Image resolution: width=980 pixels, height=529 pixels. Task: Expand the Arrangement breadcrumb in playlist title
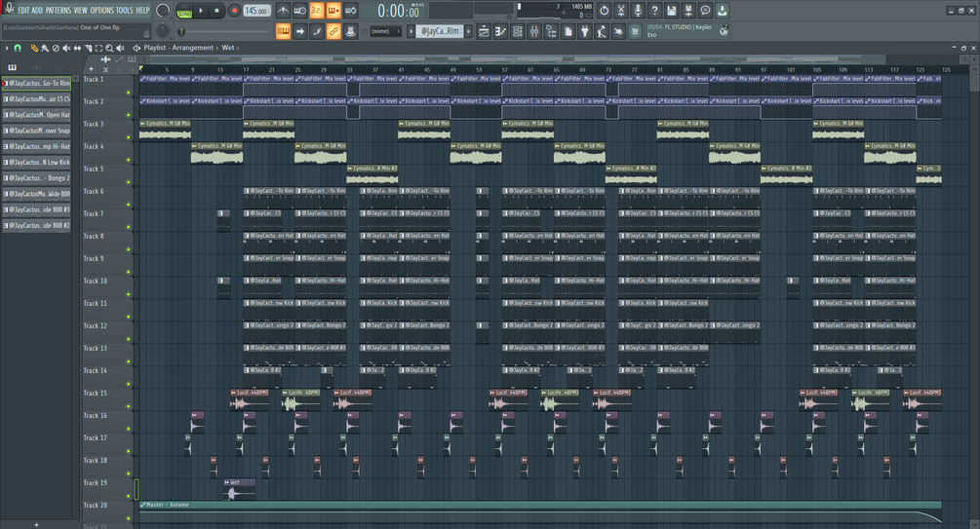(x=193, y=48)
